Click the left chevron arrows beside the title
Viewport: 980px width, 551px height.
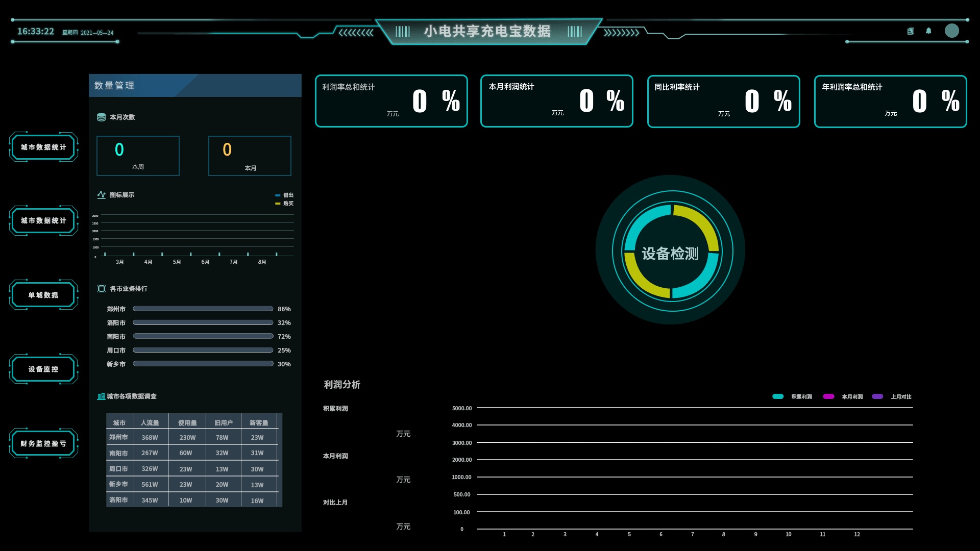356,33
